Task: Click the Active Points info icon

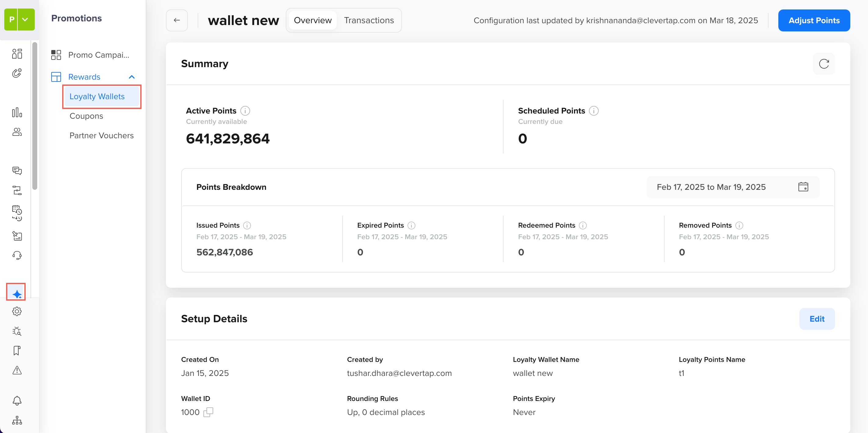Action: click(245, 110)
